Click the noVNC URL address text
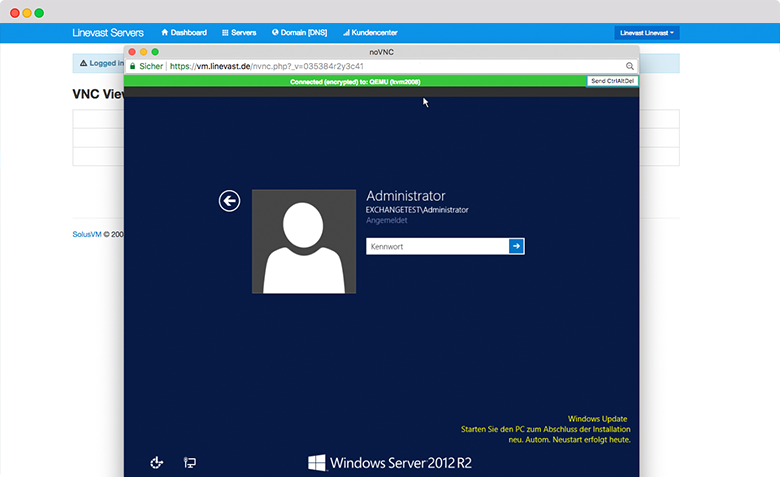The image size is (780, 477). 267,66
